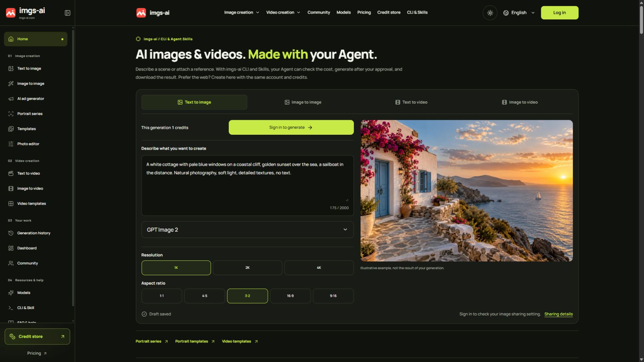Open Dashboard in sidebar
Image resolution: width=644 pixels, height=362 pixels.
coord(35,248)
